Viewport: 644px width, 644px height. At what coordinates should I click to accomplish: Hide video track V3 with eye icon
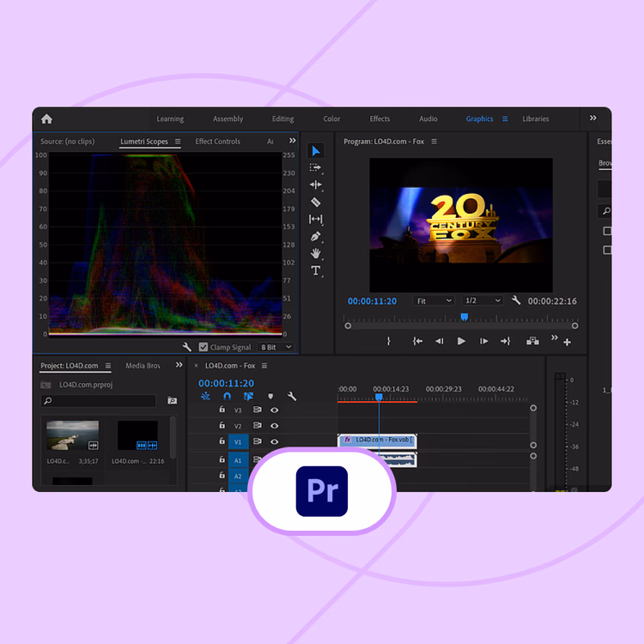point(275,410)
